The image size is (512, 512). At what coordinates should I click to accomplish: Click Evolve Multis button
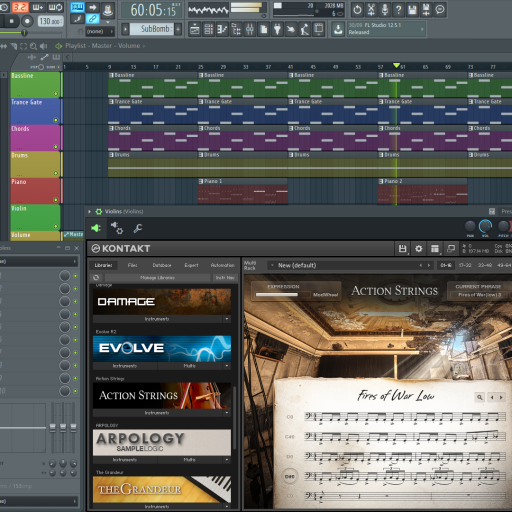[189, 366]
